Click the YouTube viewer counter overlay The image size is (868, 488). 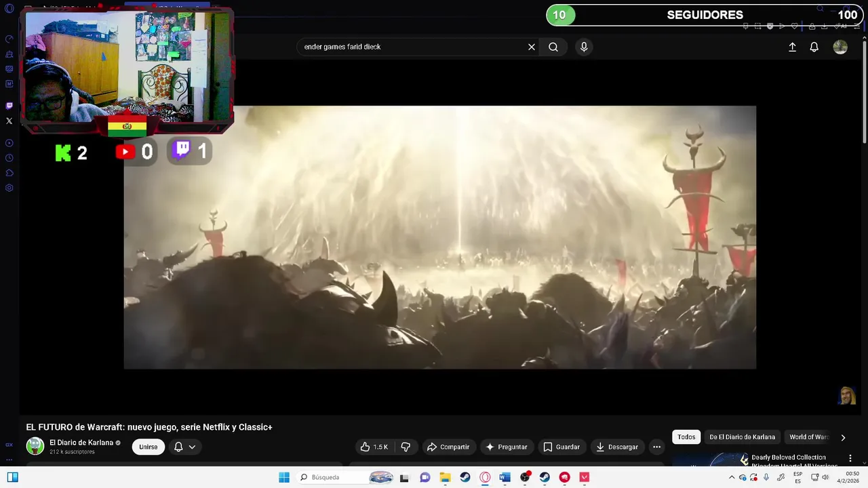click(135, 152)
